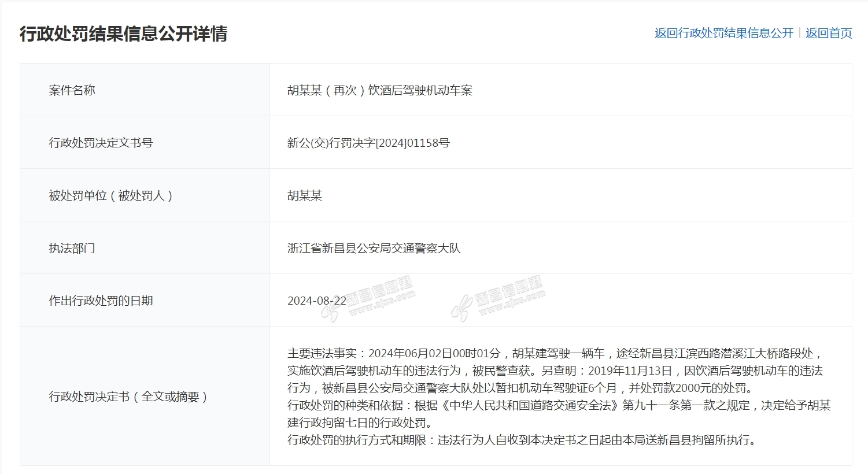Viewport: 868px width, 474px height.
Task: Click document number 新公(交)行罚决字[2024]01158号
Action: 368,143
